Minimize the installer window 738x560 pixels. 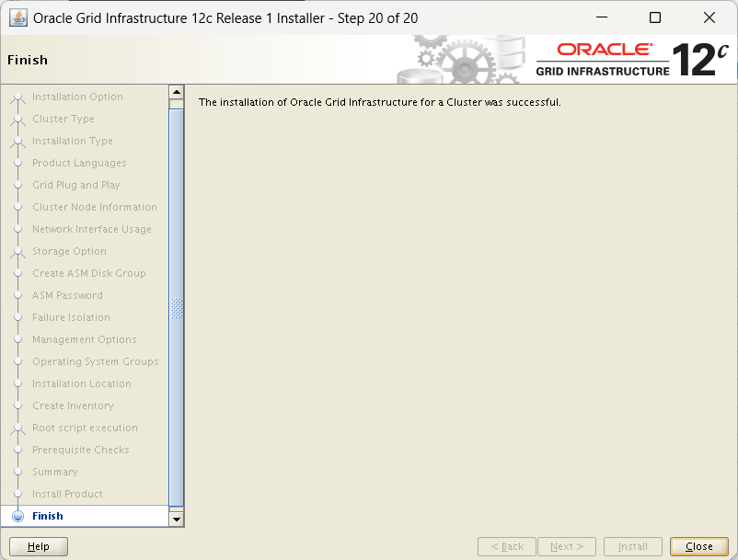602,17
